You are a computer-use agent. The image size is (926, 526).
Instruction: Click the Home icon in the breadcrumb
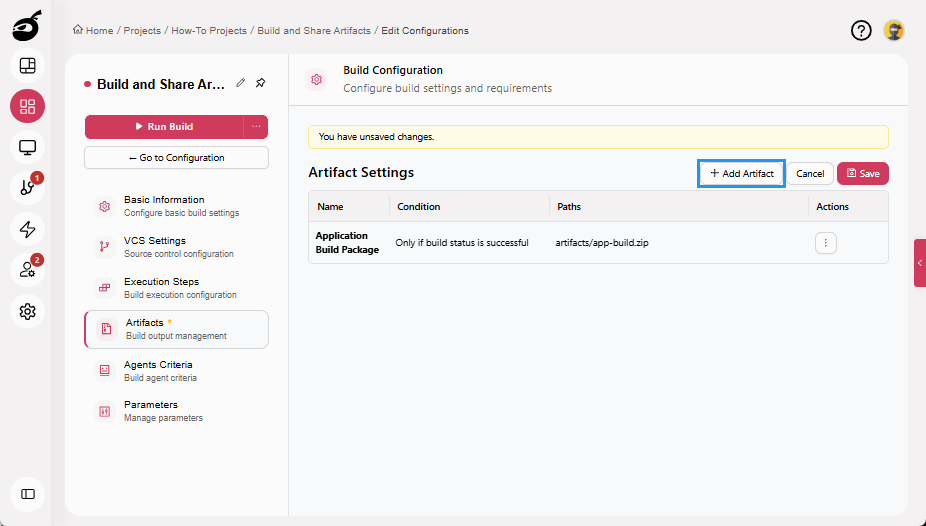point(77,30)
